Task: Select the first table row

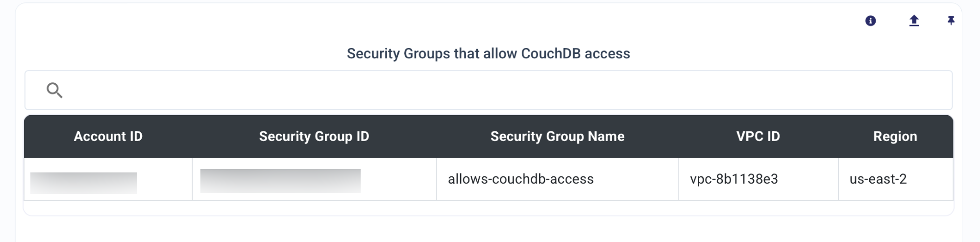Action: coord(489,179)
